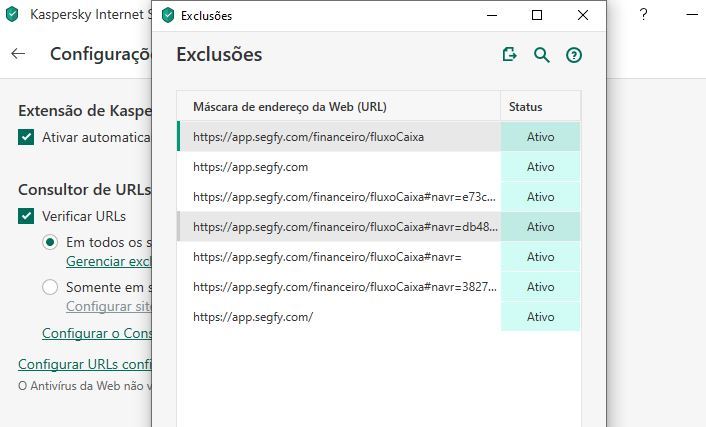Click the export list icon in Exclusões
The width and height of the screenshot is (706, 427).
click(x=509, y=55)
